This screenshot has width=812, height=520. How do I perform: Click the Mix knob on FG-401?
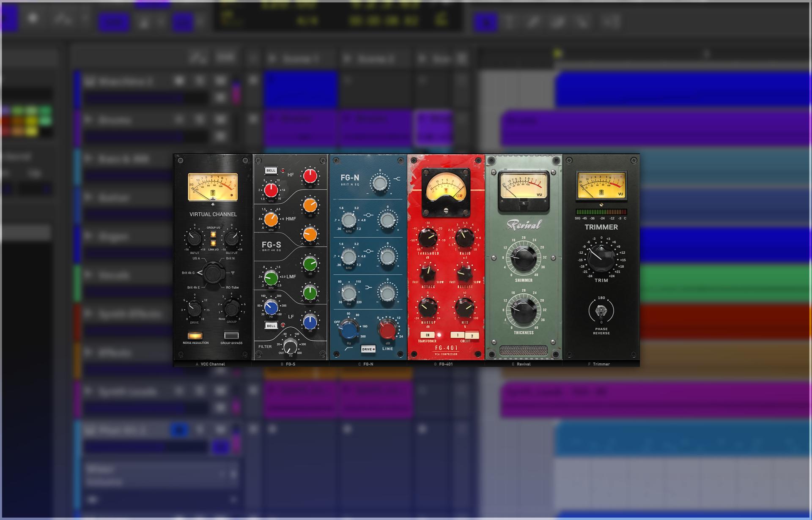(x=465, y=308)
